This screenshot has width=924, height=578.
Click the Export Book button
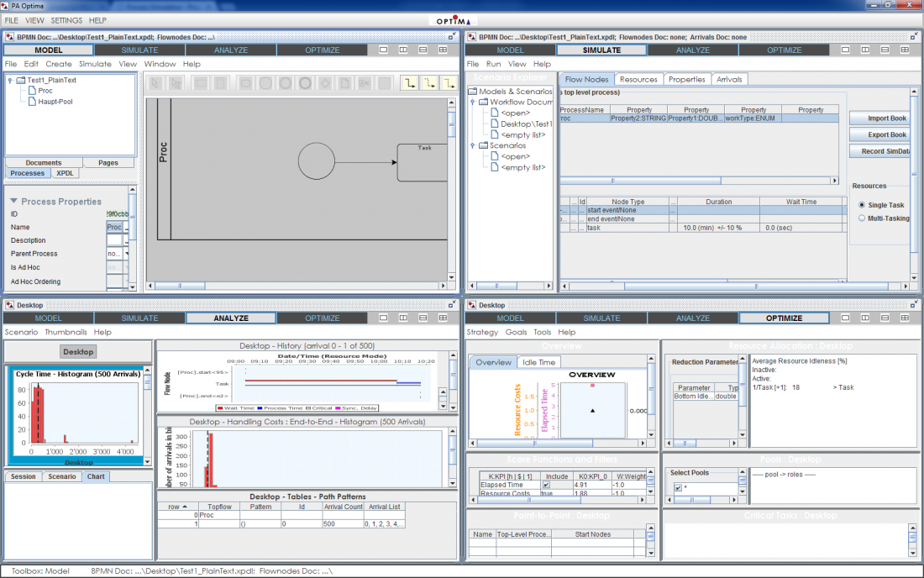[879, 134]
